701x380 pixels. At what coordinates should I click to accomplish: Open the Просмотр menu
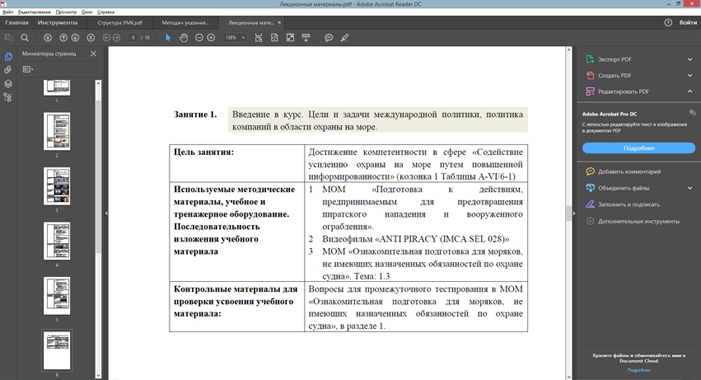pyautogui.click(x=66, y=12)
